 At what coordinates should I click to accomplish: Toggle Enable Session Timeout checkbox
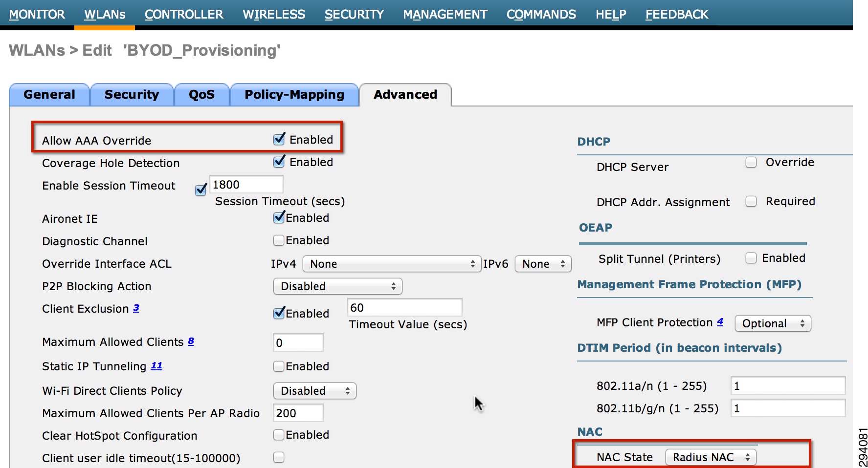click(x=200, y=190)
